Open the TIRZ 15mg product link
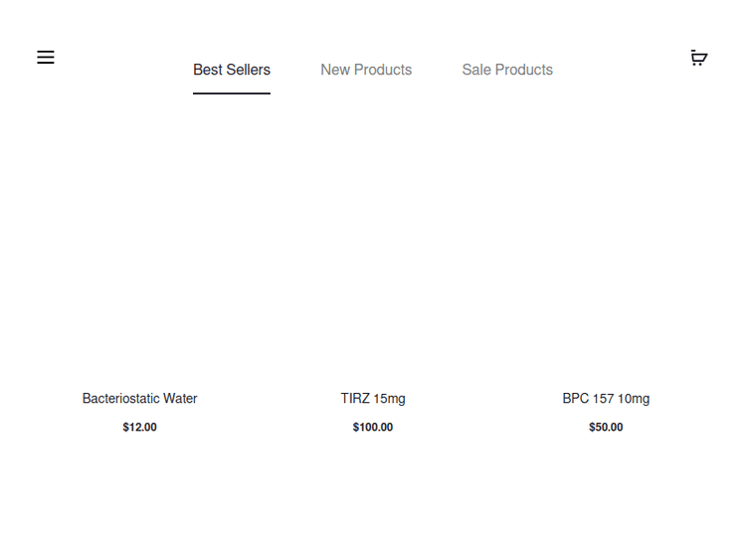The image size is (746, 560). click(373, 399)
